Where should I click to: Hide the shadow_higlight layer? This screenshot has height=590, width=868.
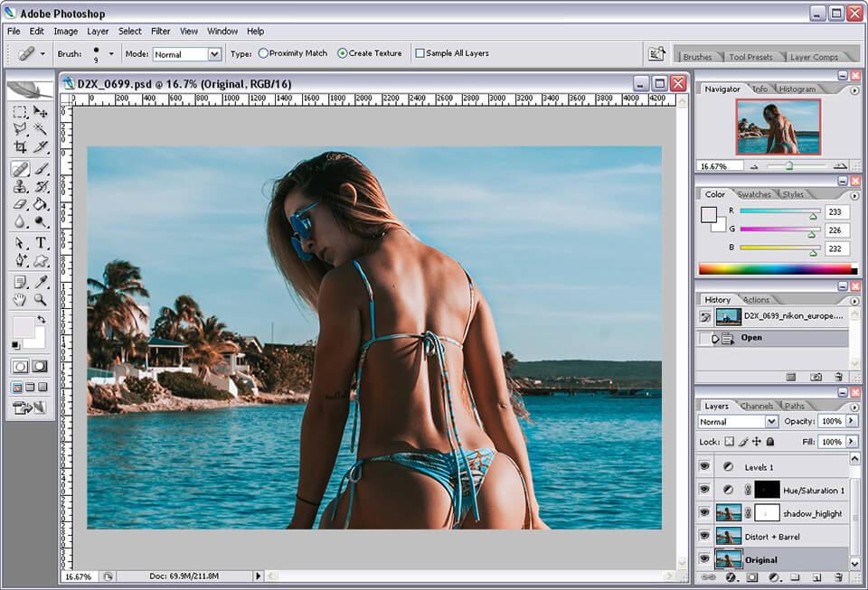[705, 512]
